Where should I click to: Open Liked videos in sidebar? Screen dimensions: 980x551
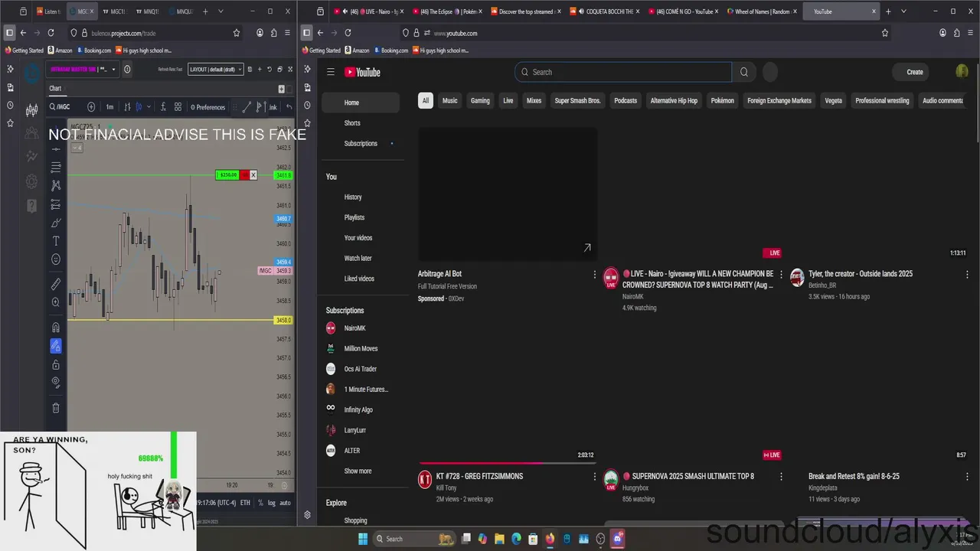point(361,279)
